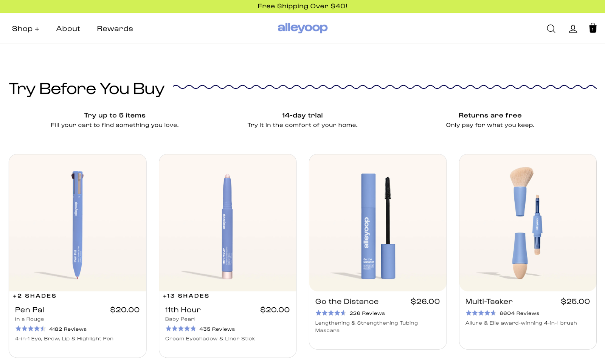Click the Pen Pal product title
This screenshot has height=364, width=605.
(29, 310)
